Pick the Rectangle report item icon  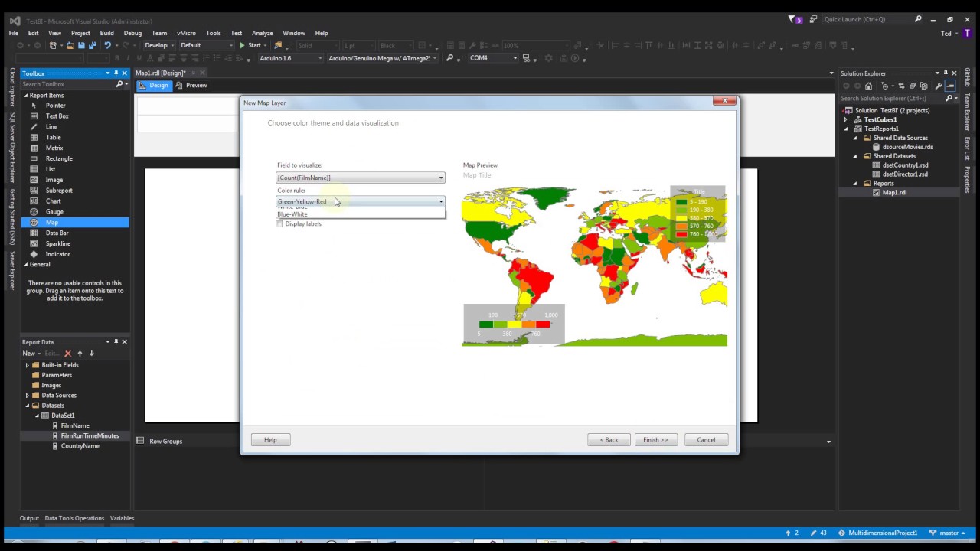(x=34, y=158)
